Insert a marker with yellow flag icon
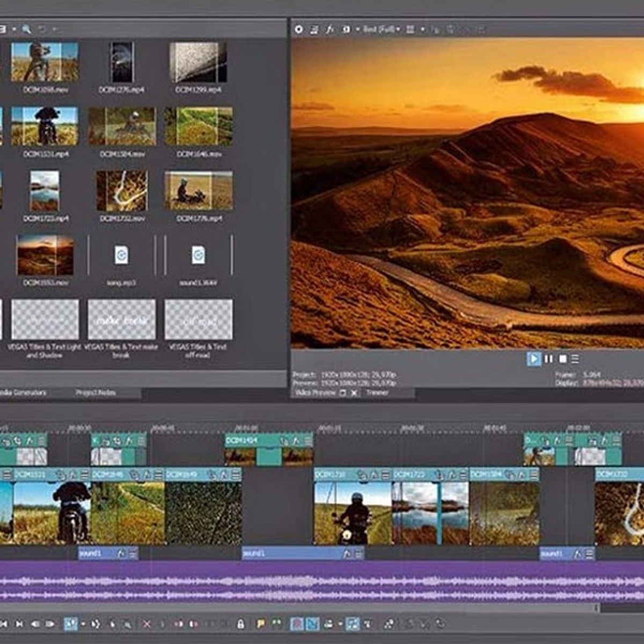The width and height of the screenshot is (644, 644). (x=261, y=624)
